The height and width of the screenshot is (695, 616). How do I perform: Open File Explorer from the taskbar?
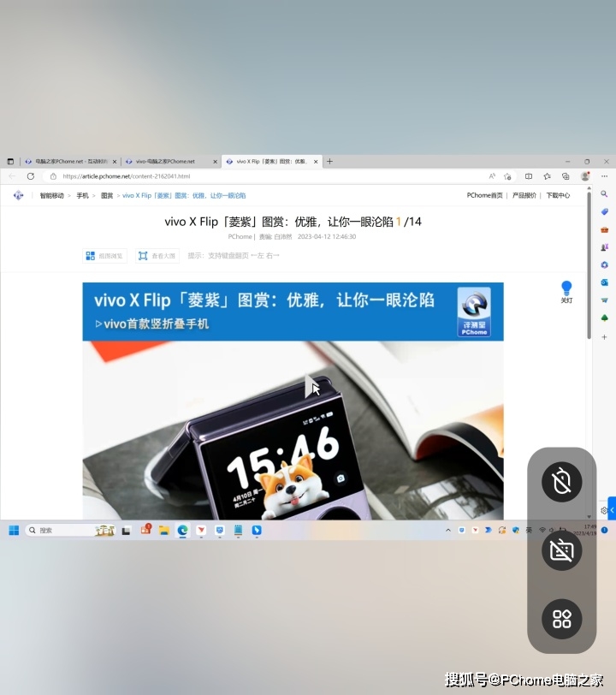(x=164, y=531)
